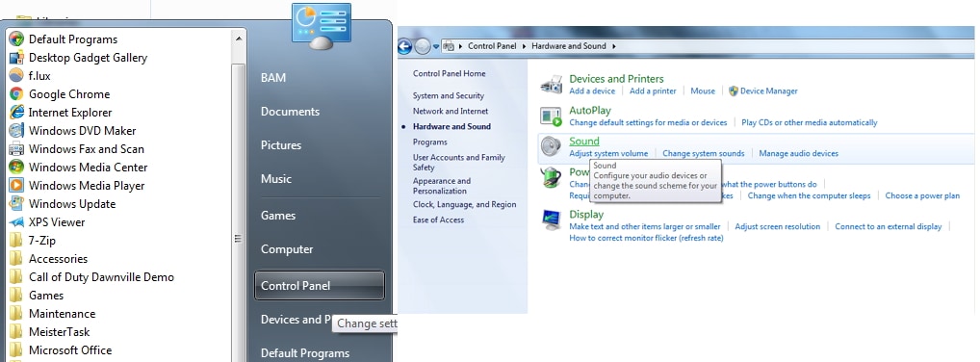Click Add a device link
The image size is (980, 362).
(x=592, y=90)
